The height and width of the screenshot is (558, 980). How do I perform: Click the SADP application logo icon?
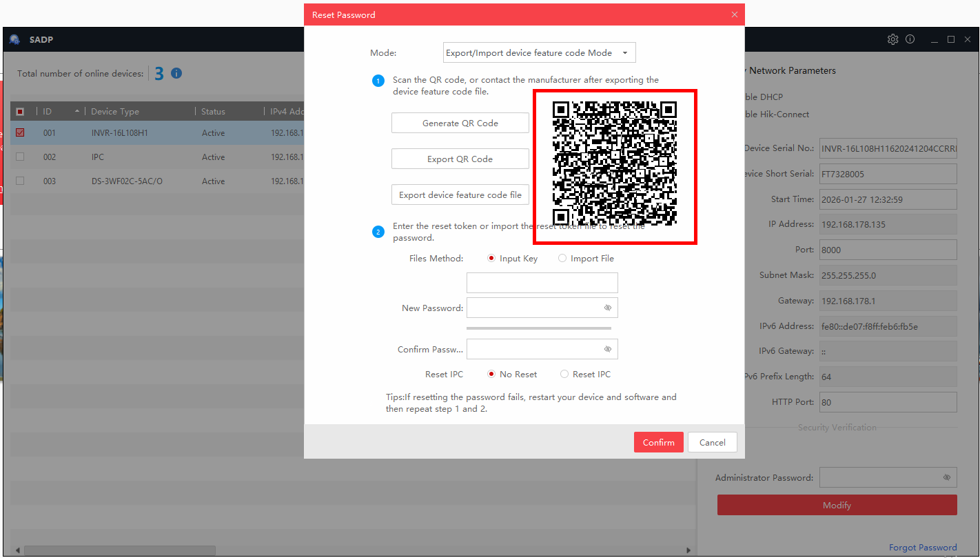pos(15,39)
